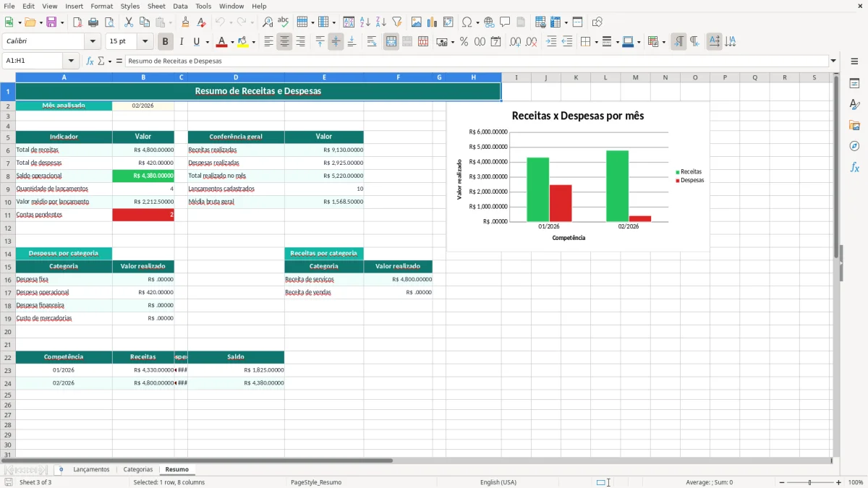Toggle wrap text

point(372,42)
